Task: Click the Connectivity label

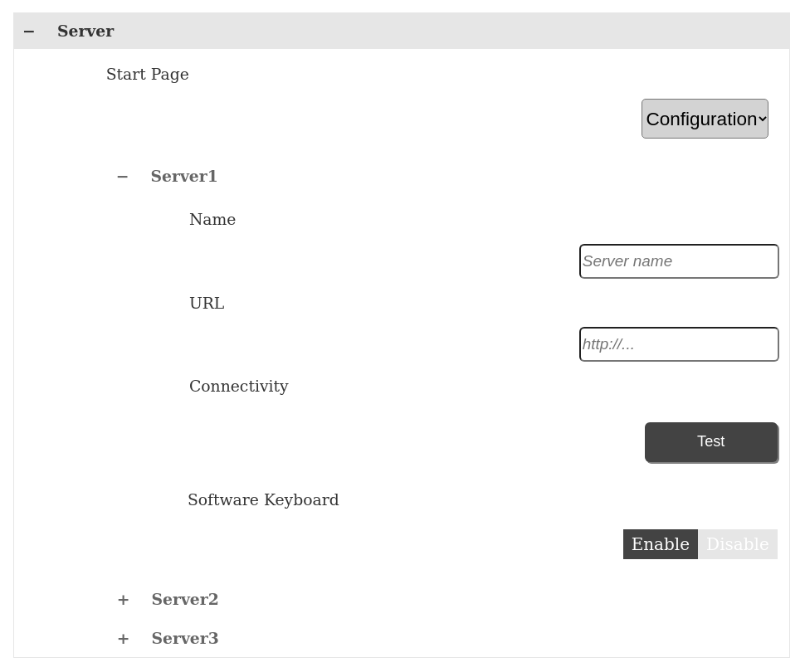Action: (x=238, y=387)
